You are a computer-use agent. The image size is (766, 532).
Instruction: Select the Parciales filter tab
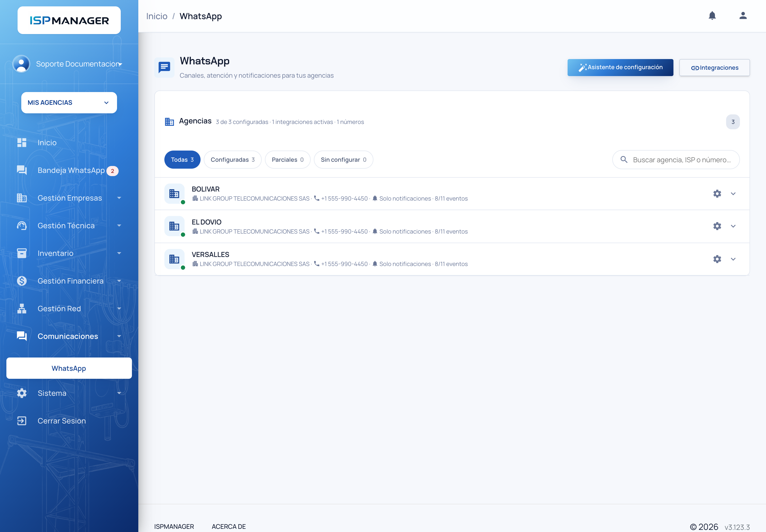(287, 160)
